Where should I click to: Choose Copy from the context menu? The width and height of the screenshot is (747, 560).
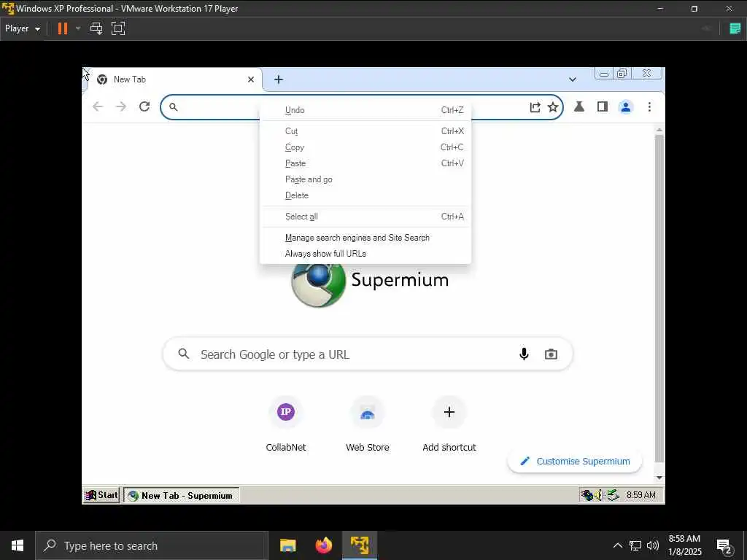(365, 147)
